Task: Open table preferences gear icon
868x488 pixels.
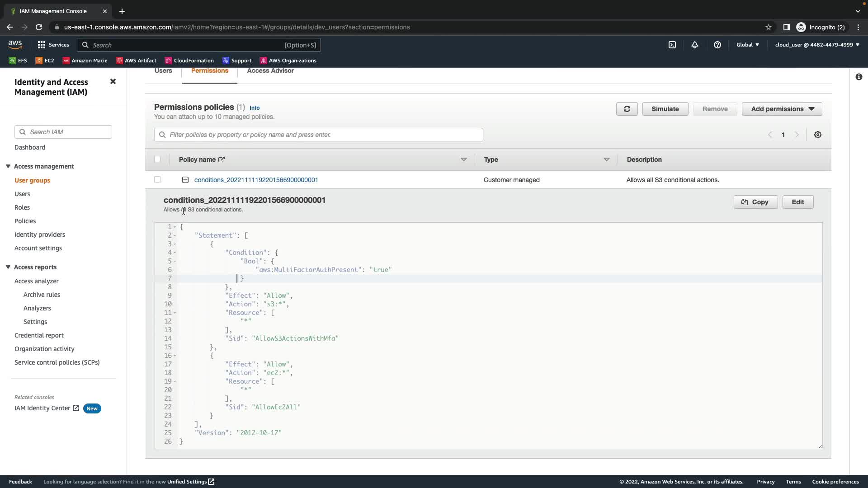Action: (818, 135)
